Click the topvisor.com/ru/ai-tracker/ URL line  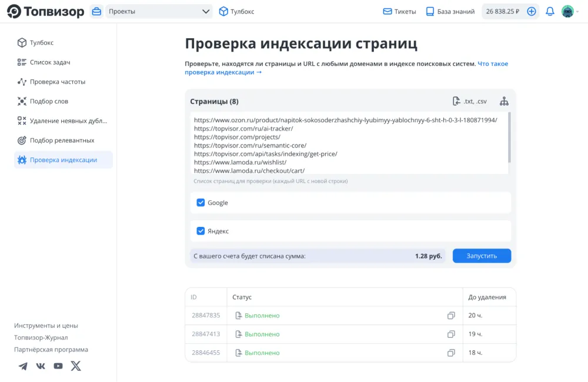coord(243,129)
